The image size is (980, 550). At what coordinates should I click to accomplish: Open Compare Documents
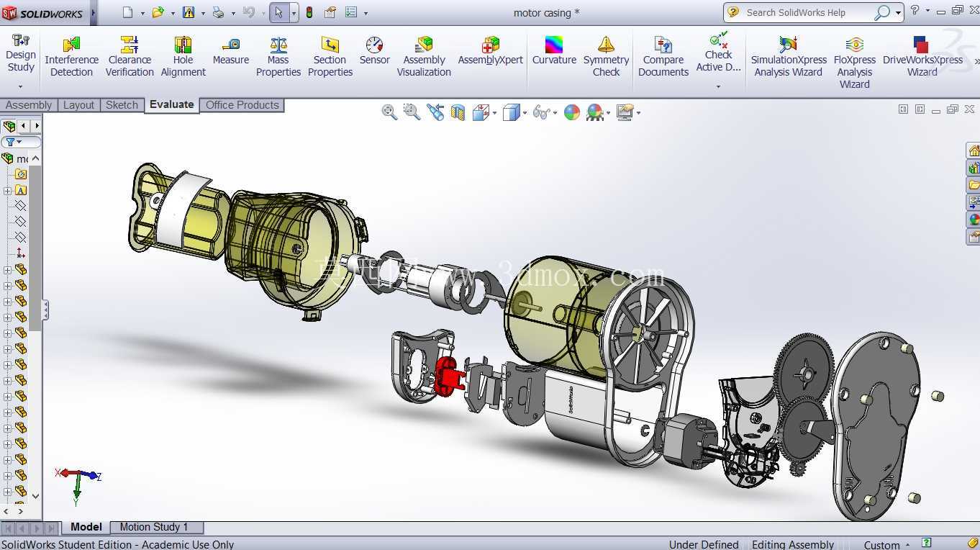(x=663, y=56)
